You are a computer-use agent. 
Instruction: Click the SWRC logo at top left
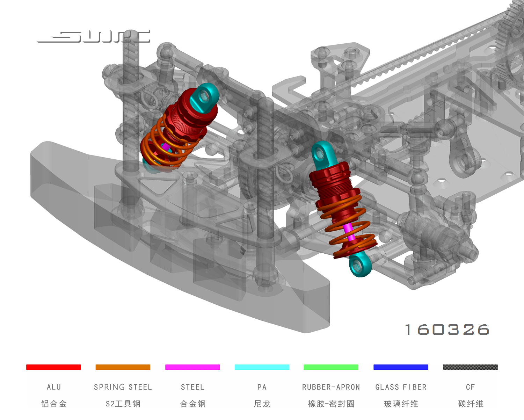[x=94, y=36]
